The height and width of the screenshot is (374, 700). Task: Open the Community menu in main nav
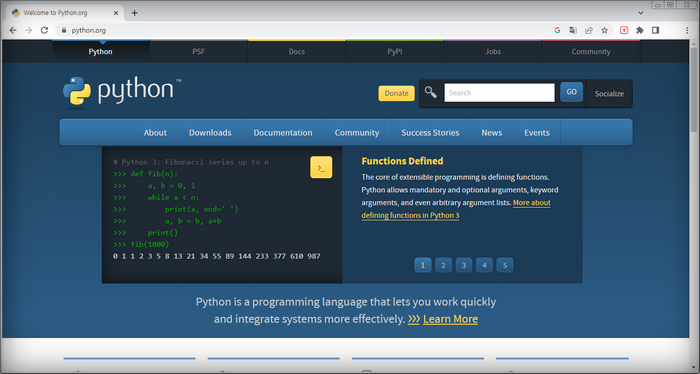coord(357,133)
